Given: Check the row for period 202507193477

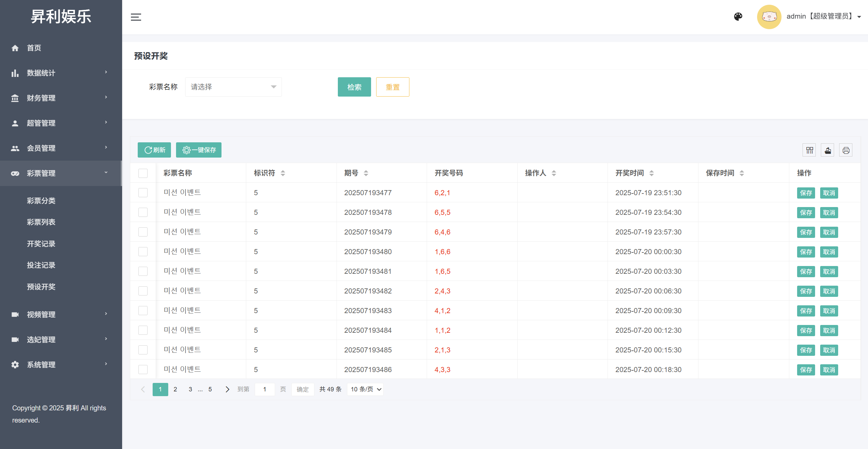Looking at the screenshot, I should pos(143,193).
